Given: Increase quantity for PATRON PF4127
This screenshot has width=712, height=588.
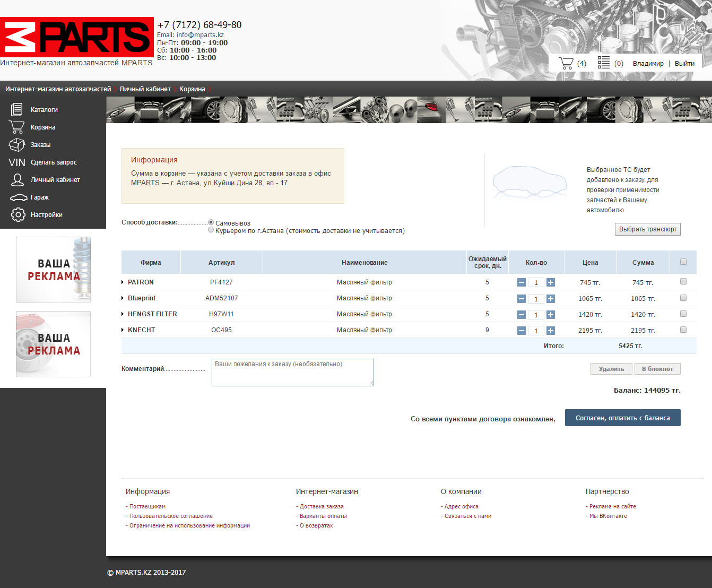Looking at the screenshot, I should [x=551, y=282].
